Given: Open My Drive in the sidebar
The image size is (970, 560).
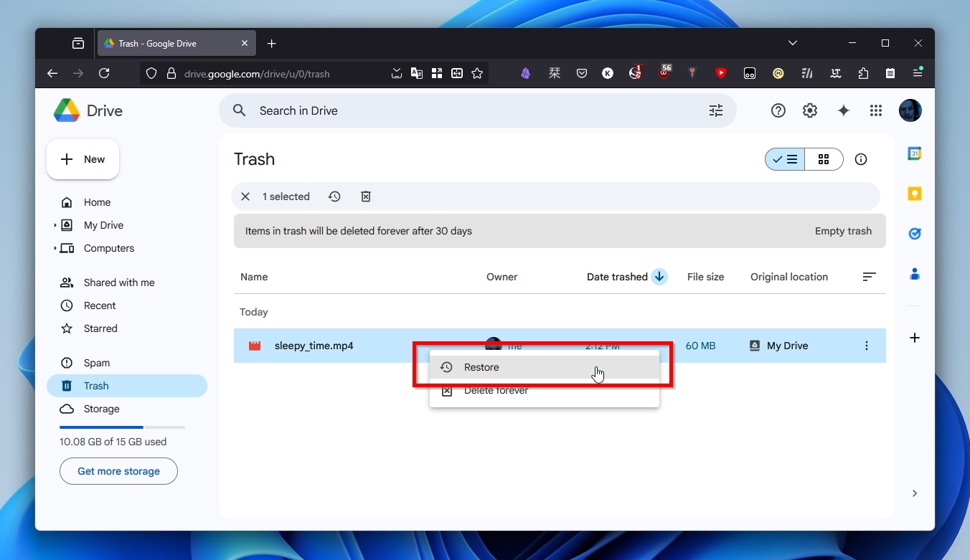Looking at the screenshot, I should [x=103, y=225].
